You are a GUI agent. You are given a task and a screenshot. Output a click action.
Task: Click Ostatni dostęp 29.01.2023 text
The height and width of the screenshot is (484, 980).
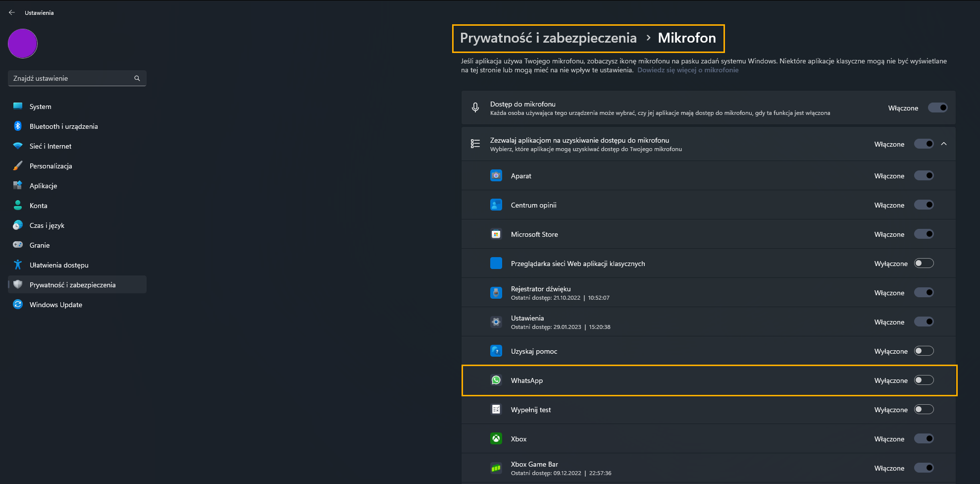click(x=561, y=327)
